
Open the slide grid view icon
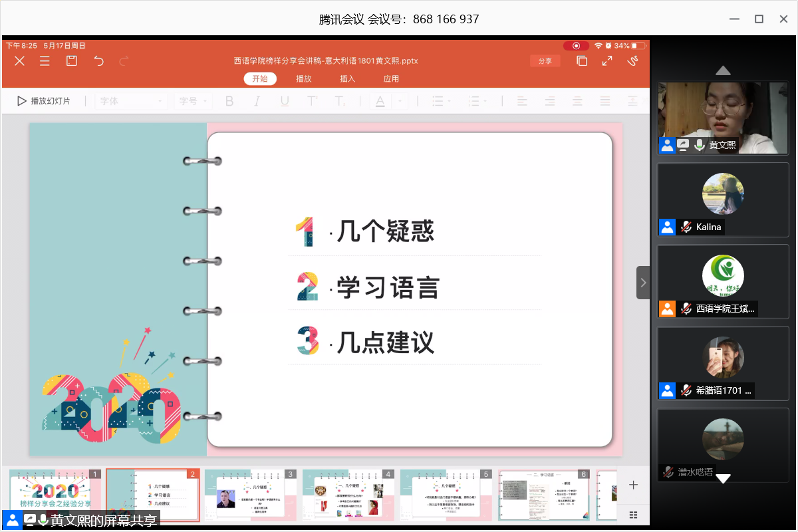(x=633, y=515)
